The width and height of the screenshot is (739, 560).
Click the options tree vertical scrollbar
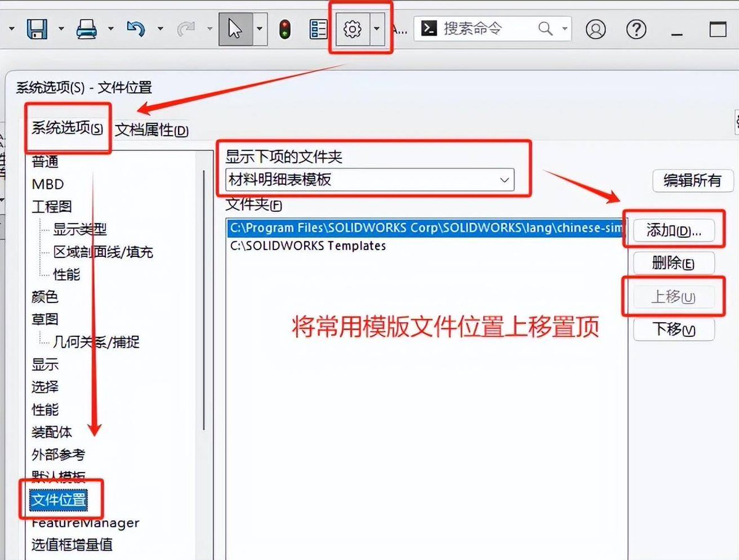coord(204,300)
